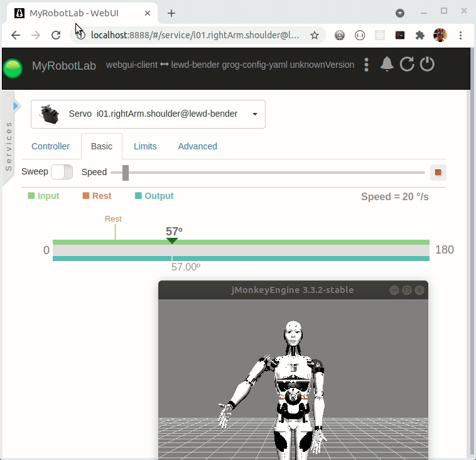Click the 57.00° output value

[186, 267]
